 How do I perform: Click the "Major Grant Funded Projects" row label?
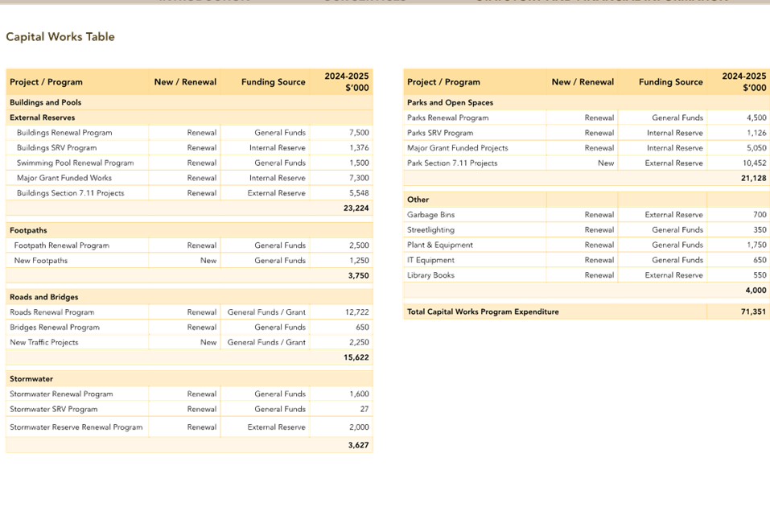(x=458, y=148)
